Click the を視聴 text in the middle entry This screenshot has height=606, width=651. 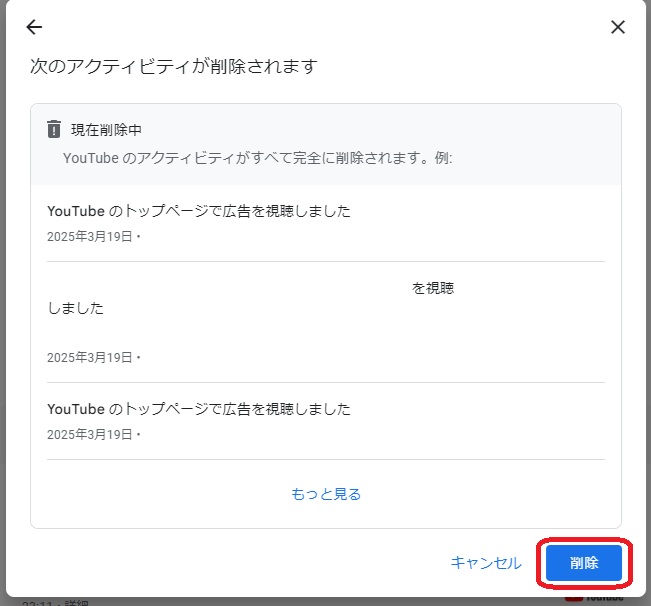point(433,288)
